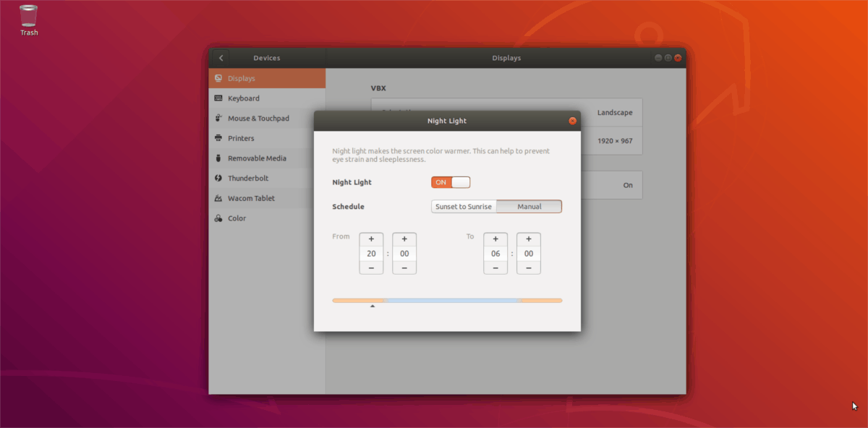Open the Mouse & Touchpad panel
The width and height of the screenshot is (868, 428).
tap(267, 118)
